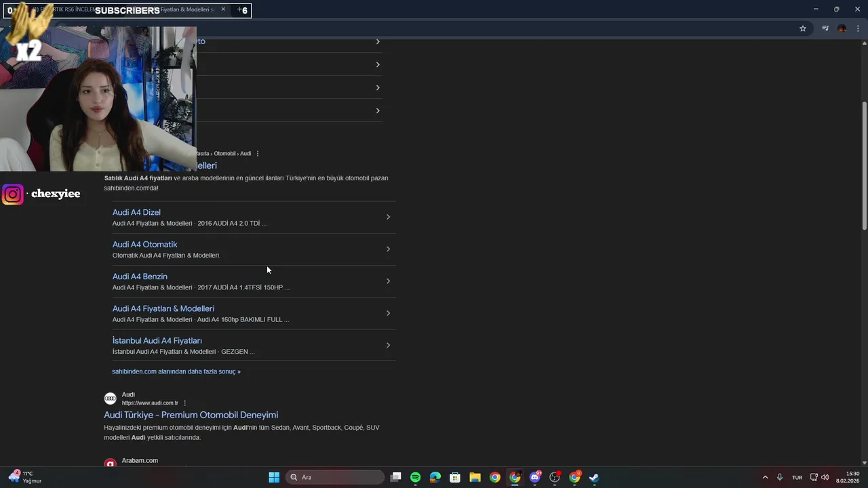Expand Audi A4 Fiyatları & Modelleri row chevron

coord(388,313)
